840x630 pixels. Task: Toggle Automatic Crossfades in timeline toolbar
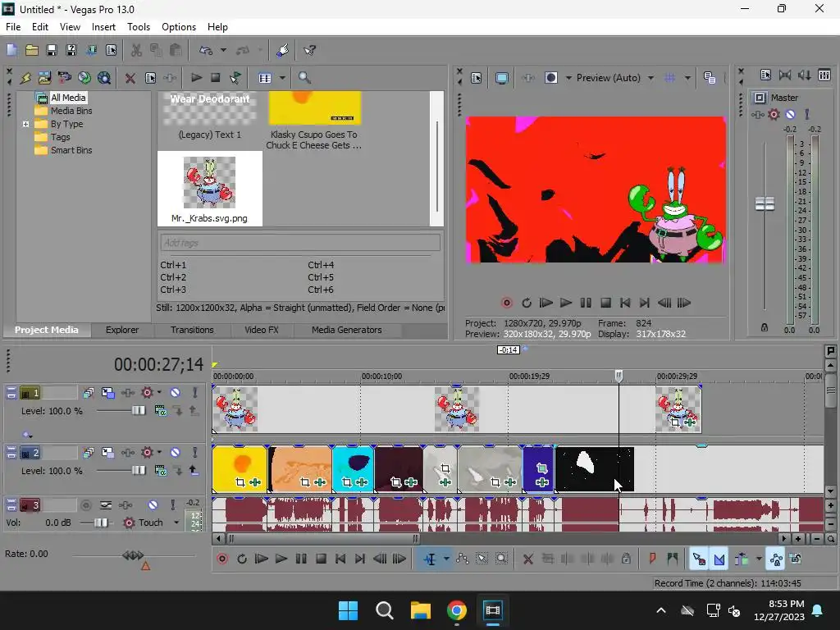(x=719, y=559)
